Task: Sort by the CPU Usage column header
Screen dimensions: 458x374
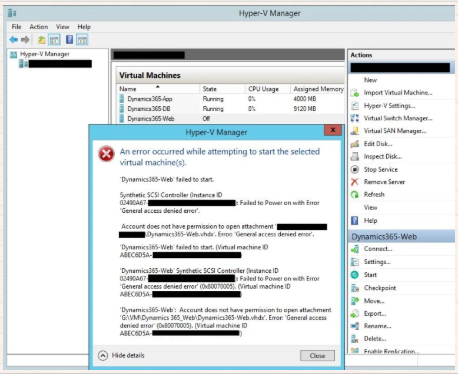Action: 268,89
